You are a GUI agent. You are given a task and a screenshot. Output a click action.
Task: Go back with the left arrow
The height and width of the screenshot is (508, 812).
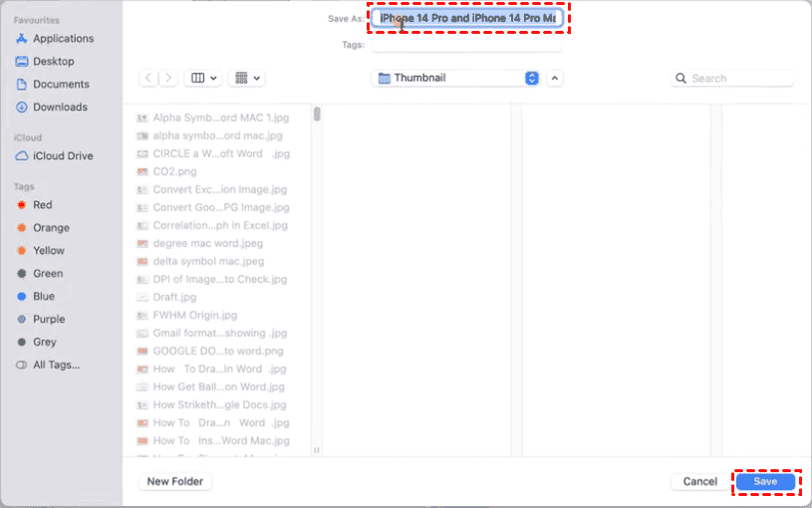[x=148, y=78]
